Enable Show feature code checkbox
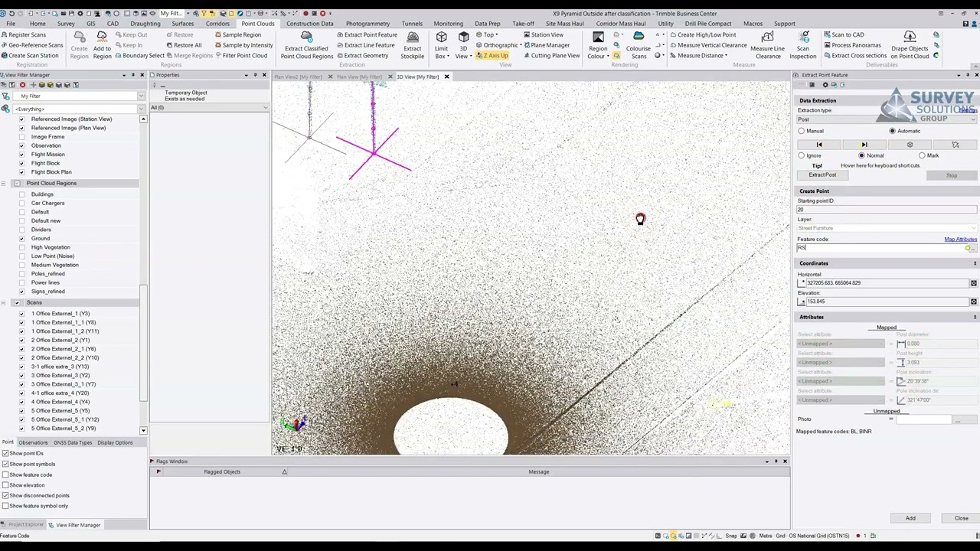The width and height of the screenshot is (980, 551). click(x=5, y=474)
